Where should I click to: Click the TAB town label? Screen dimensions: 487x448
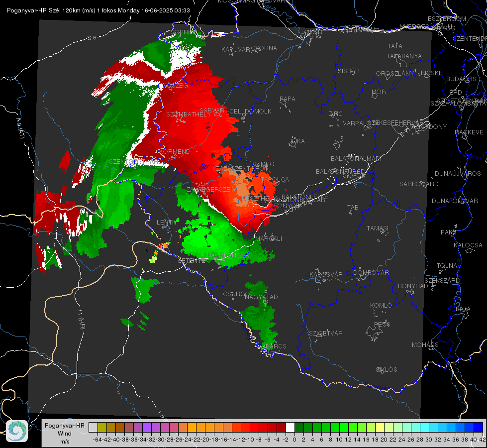pos(353,208)
